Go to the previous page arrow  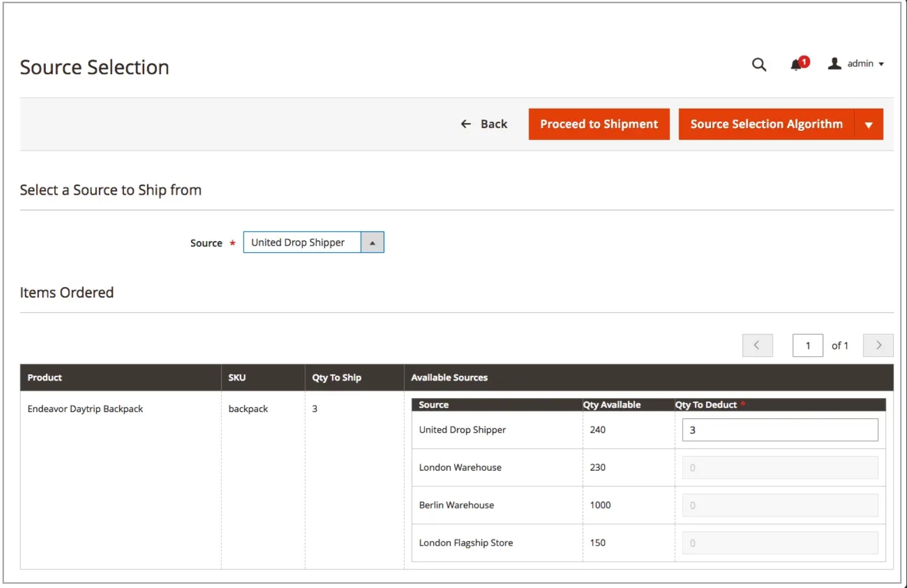[757, 345]
